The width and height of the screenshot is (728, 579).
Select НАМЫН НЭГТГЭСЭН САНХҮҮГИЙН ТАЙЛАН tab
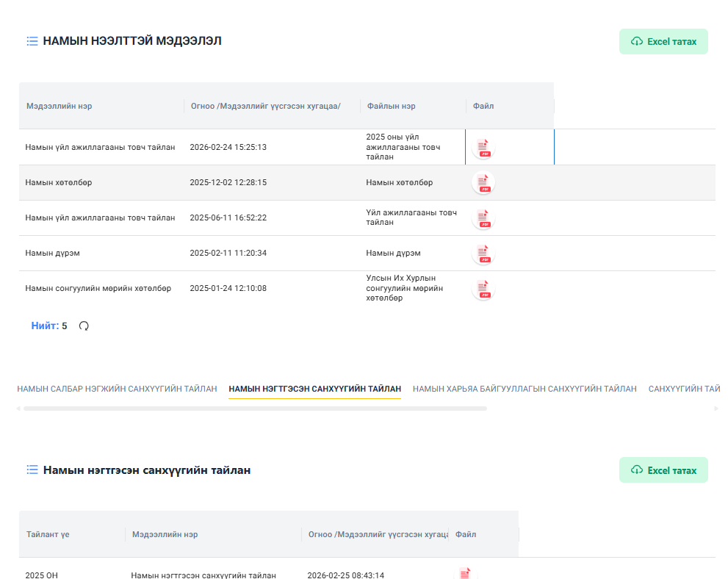pos(314,389)
